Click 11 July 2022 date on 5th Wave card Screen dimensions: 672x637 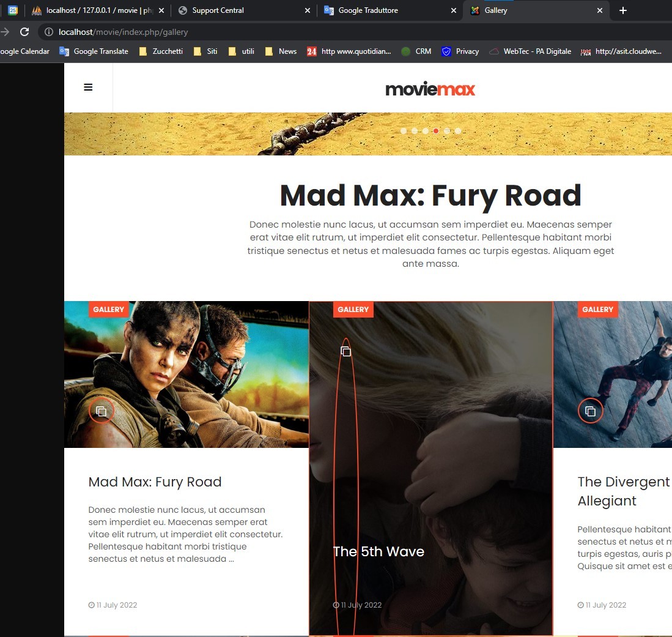pyautogui.click(x=358, y=605)
